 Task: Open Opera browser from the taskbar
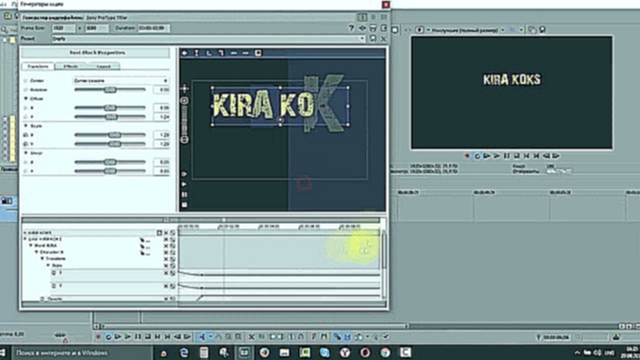(365, 353)
